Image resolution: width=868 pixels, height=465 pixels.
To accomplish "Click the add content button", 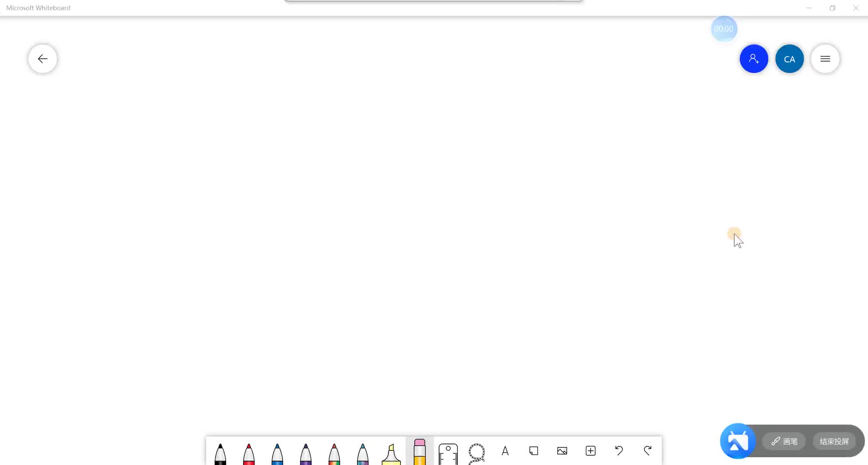I will (590, 451).
